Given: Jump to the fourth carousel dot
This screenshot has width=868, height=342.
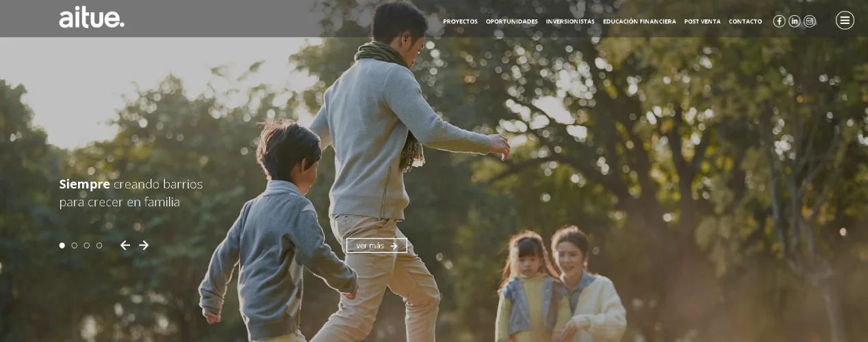Looking at the screenshot, I should (x=99, y=245).
